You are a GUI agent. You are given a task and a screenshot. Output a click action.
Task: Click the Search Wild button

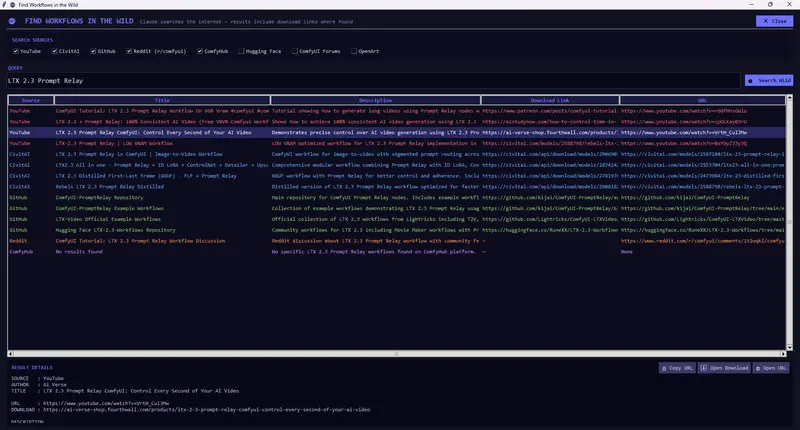pos(769,81)
